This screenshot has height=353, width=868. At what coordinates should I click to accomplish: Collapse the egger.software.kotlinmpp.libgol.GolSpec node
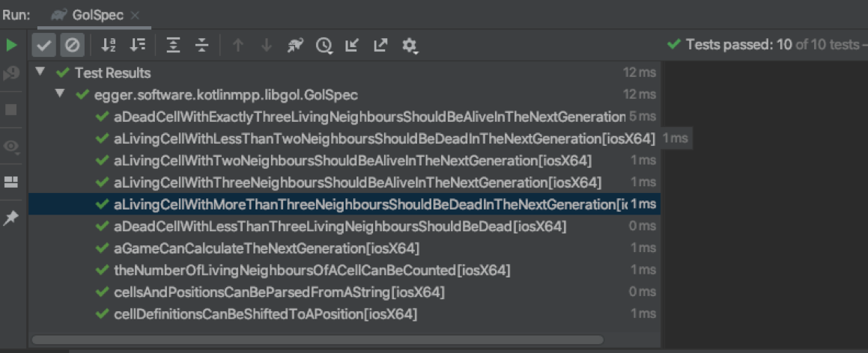tap(60, 95)
